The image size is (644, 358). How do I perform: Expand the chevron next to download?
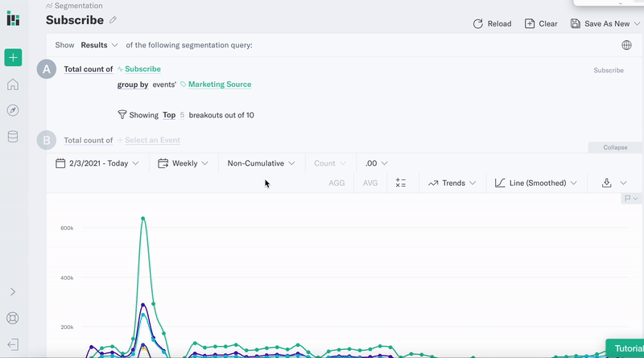coord(623,183)
